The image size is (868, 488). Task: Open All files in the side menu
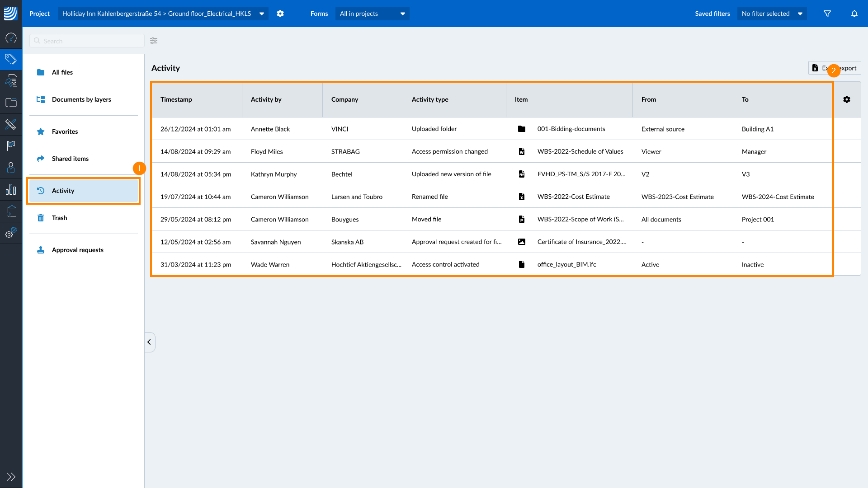pyautogui.click(x=84, y=72)
